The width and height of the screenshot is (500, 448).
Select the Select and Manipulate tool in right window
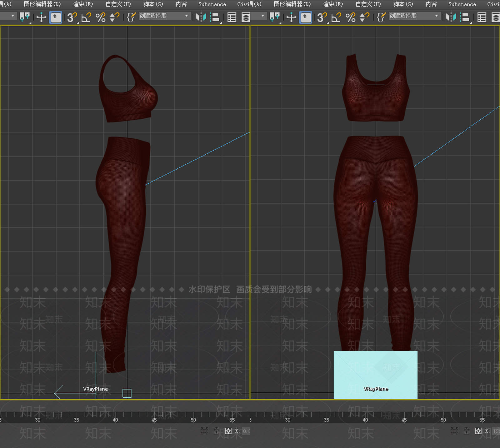point(291,17)
